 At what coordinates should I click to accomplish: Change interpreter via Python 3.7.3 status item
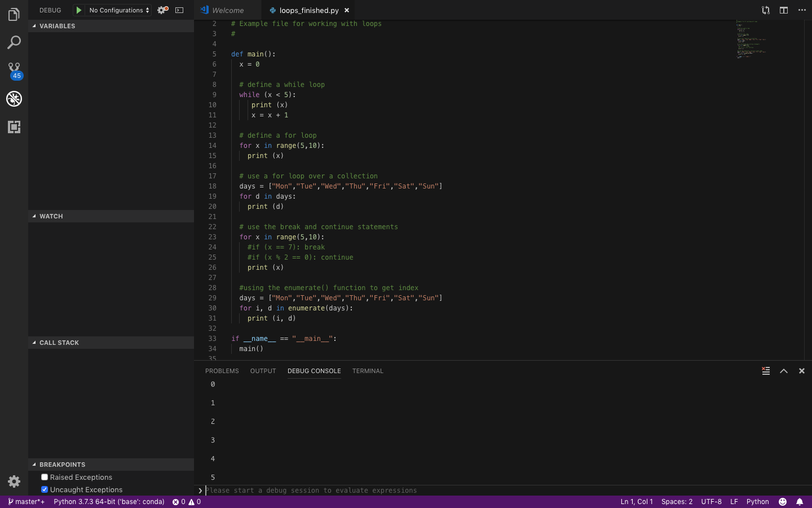coord(109,501)
